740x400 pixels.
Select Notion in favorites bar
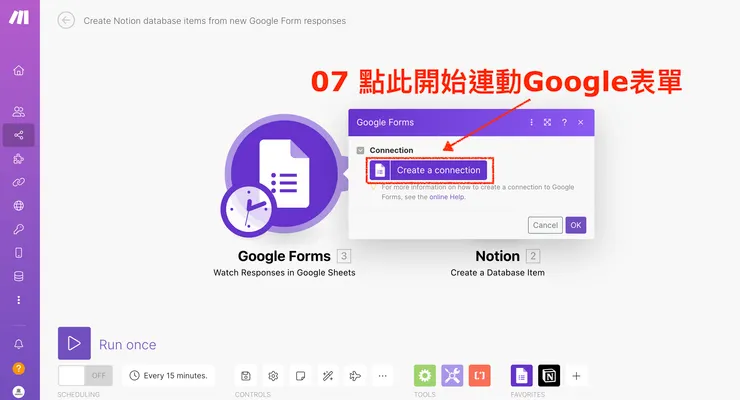(x=549, y=375)
